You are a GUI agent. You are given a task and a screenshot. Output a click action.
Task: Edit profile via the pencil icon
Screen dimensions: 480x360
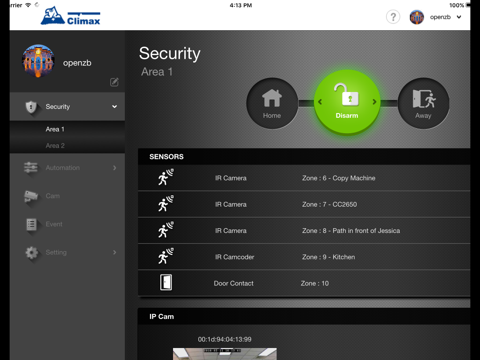(x=114, y=82)
